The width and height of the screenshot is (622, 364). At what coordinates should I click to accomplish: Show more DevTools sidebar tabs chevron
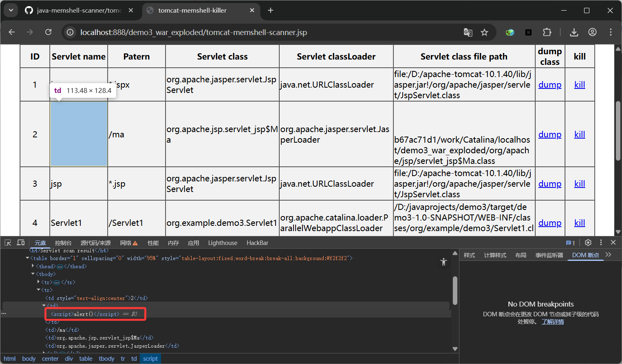tap(609, 255)
